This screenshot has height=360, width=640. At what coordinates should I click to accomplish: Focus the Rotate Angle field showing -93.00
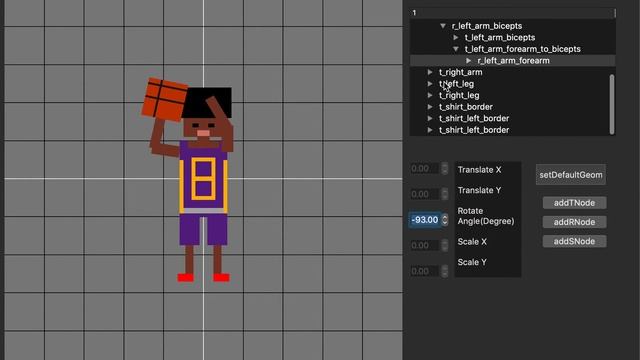click(x=424, y=220)
